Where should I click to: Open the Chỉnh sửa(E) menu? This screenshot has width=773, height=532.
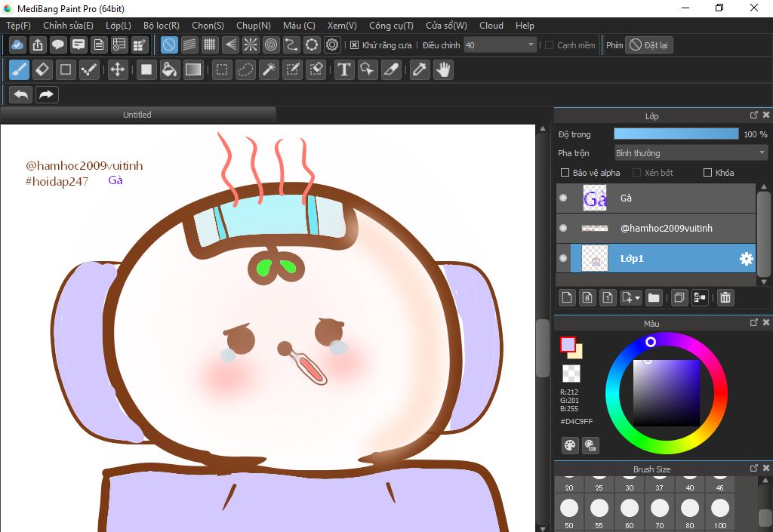click(68, 26)
